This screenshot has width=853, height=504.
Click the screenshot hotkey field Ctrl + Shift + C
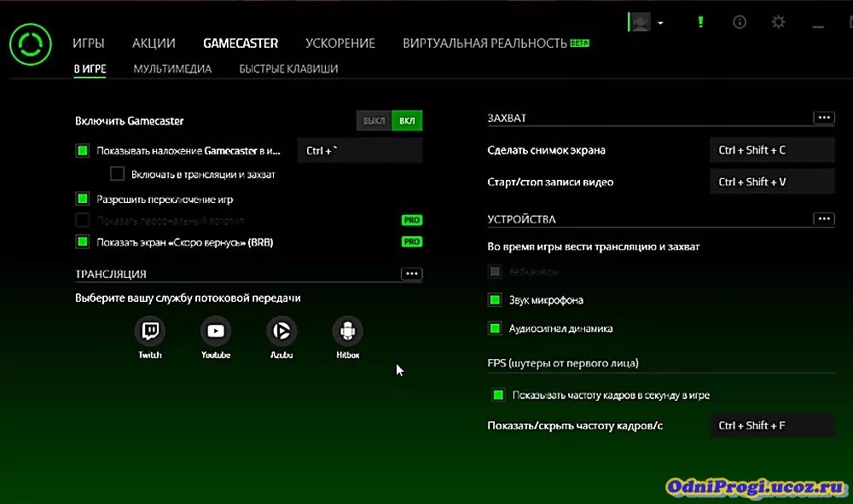(772, 150)
